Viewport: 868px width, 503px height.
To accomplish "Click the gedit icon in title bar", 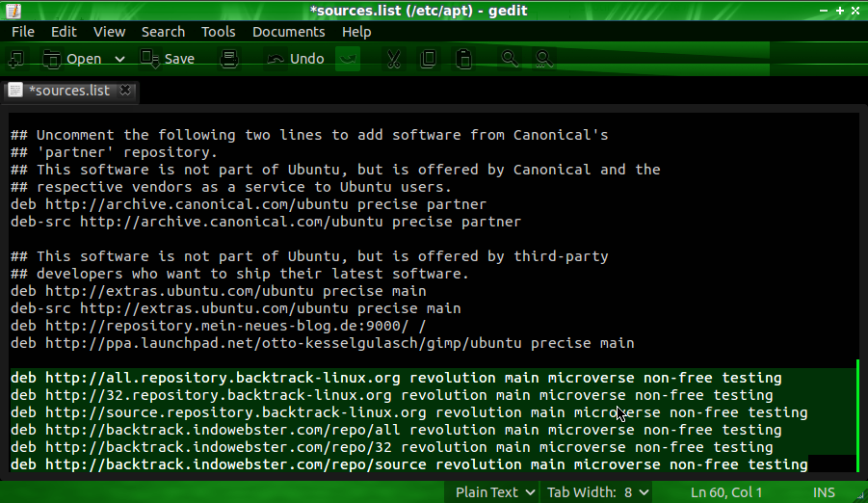I will 13,11.
